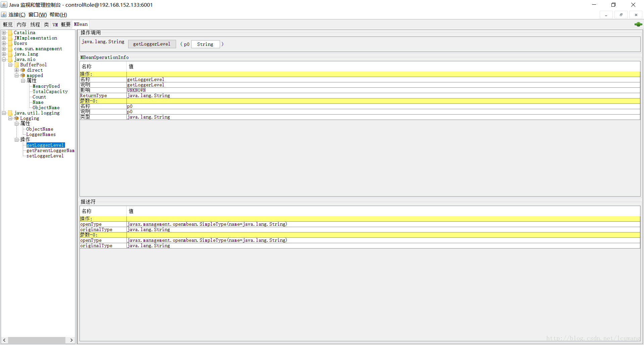Collapse the BufferPool tree node
This screenshot has height=345, width=644.
(x=10, y=65)
